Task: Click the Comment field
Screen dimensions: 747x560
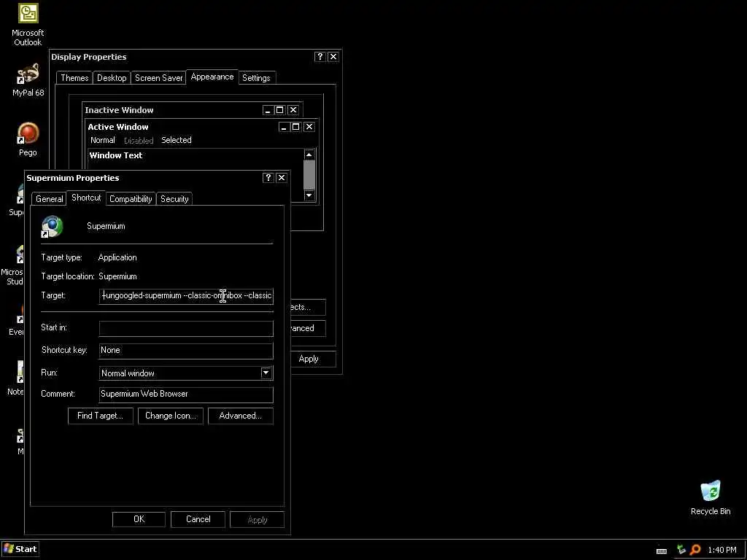Action: [x=186, y=394]
